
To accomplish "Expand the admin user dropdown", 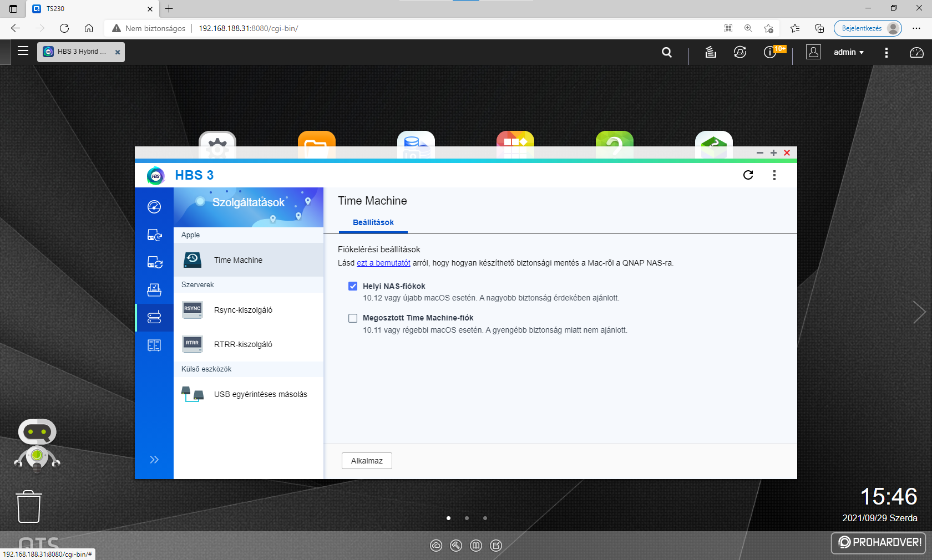I will click(x=849, y=52).
